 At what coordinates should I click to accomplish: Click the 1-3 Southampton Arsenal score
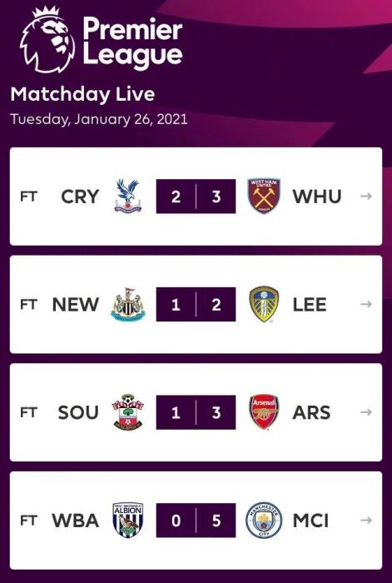(x=196, y=412)
